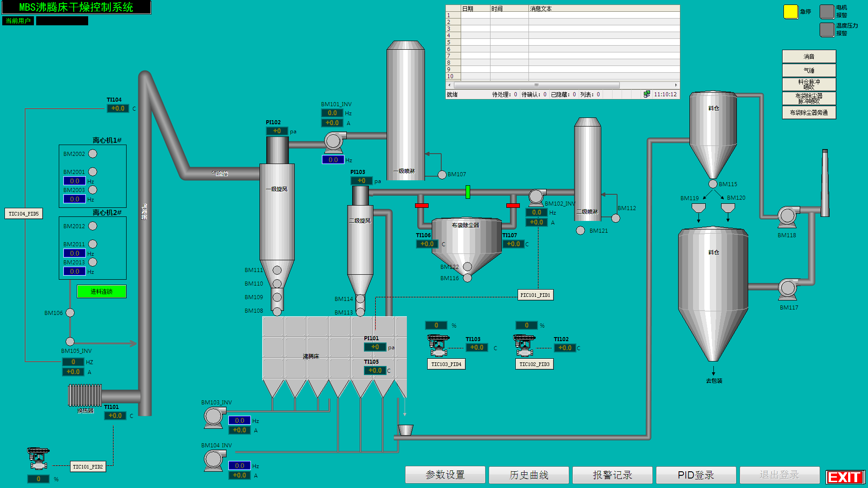This screenshot has width=868, height=488.
Task: Click the green damper on dust pipe
Action: (x=468, y=192)
